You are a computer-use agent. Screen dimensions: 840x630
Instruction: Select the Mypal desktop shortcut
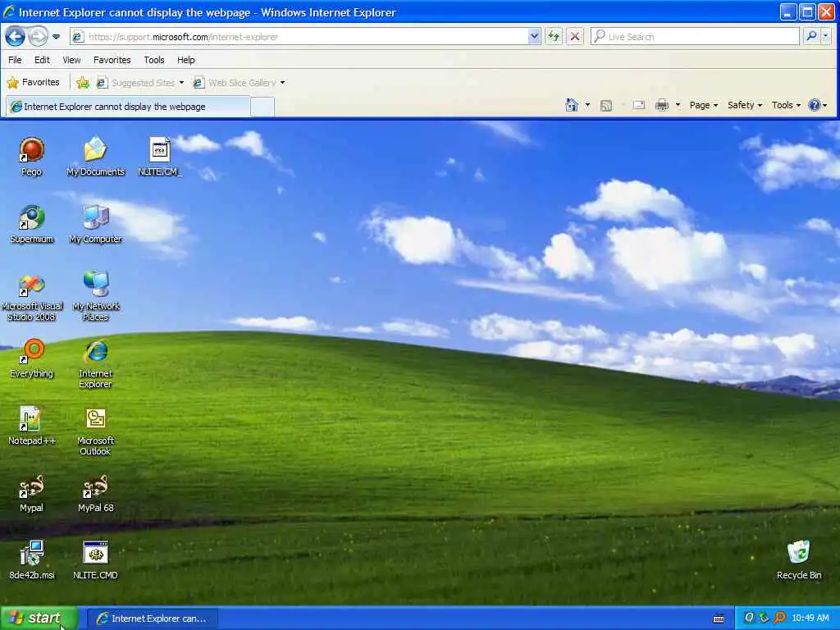click(32, 493)
